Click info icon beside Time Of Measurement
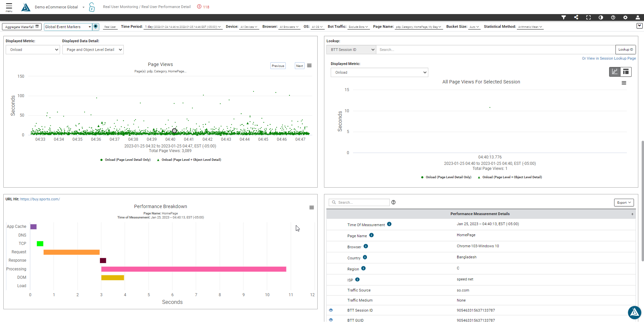The width and height of the screenshot is (644, 322). tap(389, 224)
